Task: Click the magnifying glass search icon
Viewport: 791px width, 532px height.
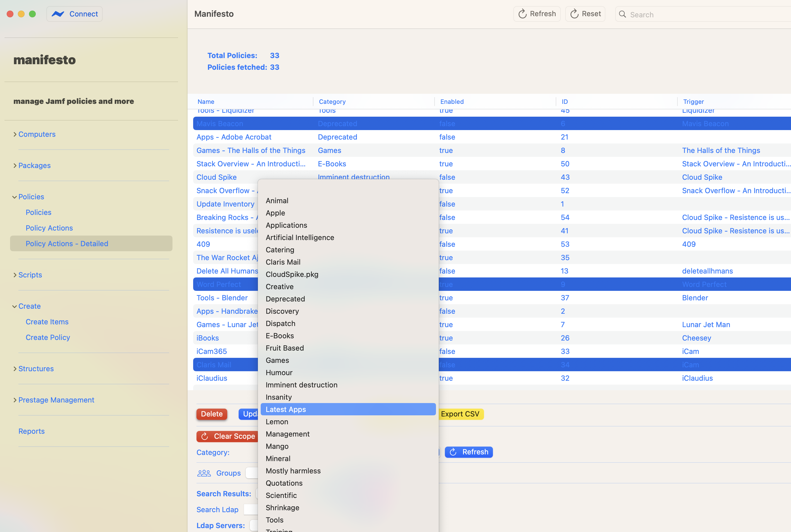Action: pyautogui.click(x=622, y=14)
